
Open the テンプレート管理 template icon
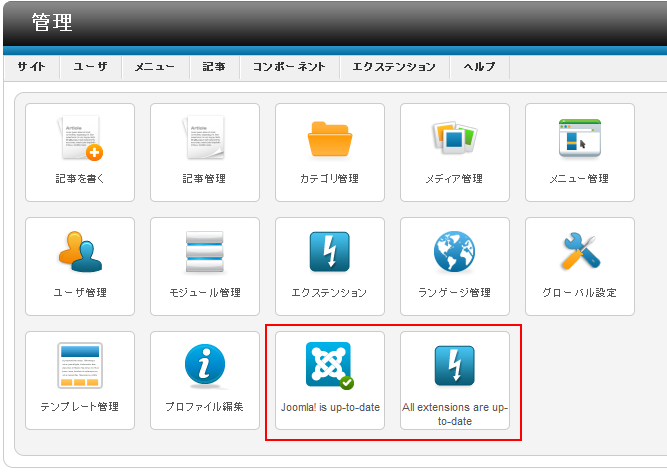pyautogui.click(x=80, y=365)
